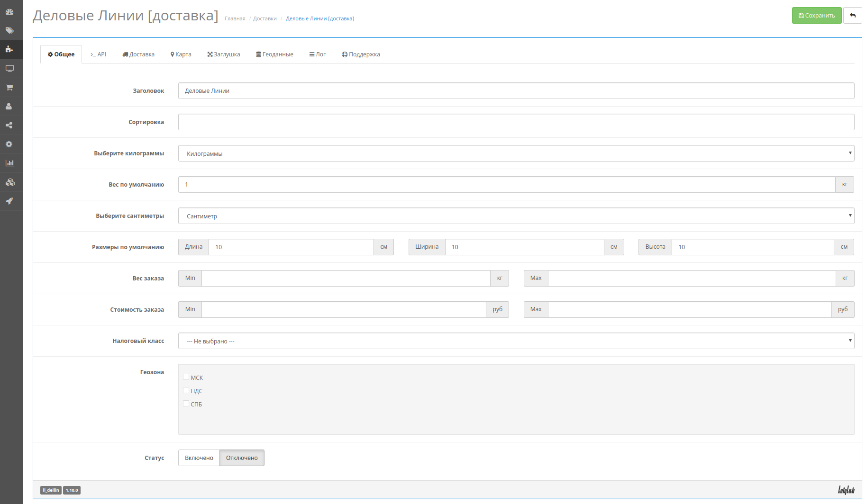
Task: Focus the Вес по умолчанию field
Action: [507, 185]
